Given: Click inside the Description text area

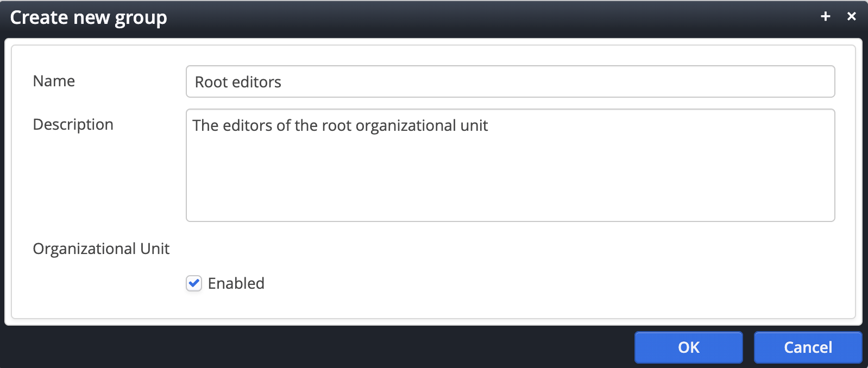Looking at the screenshot, I should point(510,166).
